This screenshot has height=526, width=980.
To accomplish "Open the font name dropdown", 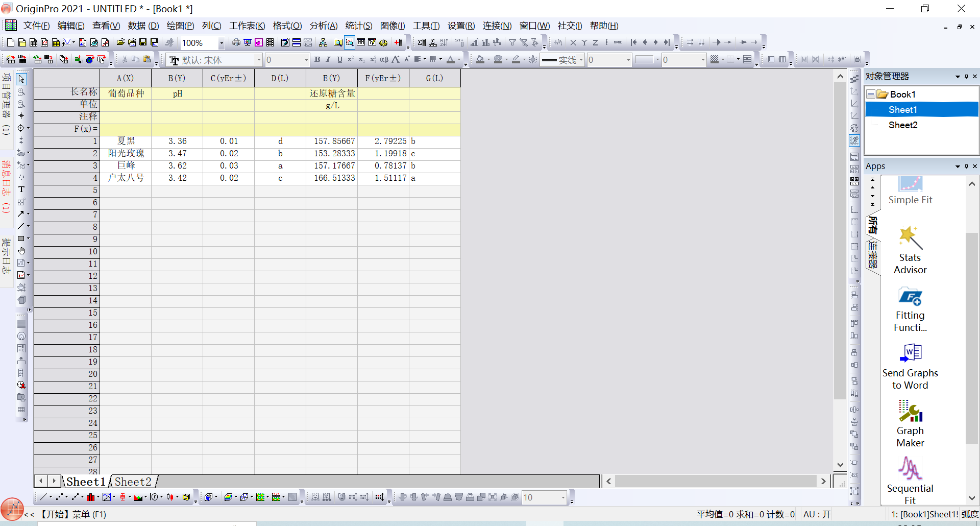I will 259,60.
